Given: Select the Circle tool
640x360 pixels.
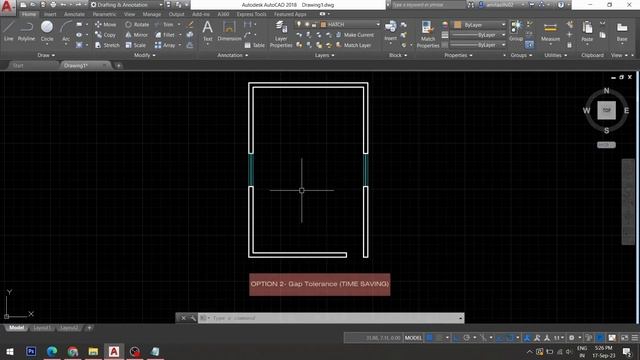Looking at the screenshot, I should tap(47, 31).
